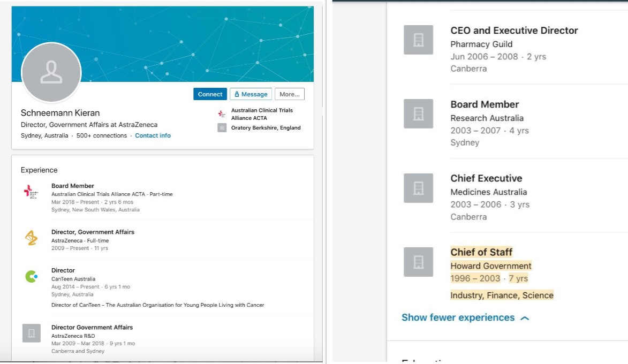
Task: Open Australian Clinical Trials Alliance ACTA header link
Action: pyautogui.click(x=262, y=113)
